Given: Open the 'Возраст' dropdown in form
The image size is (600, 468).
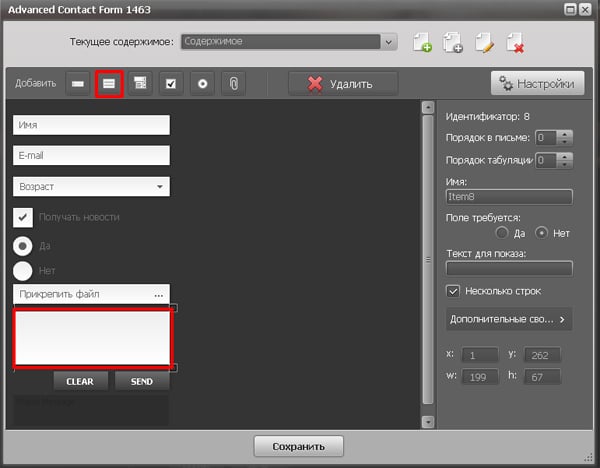Looking at the screenshot, I should coord(159,187).
